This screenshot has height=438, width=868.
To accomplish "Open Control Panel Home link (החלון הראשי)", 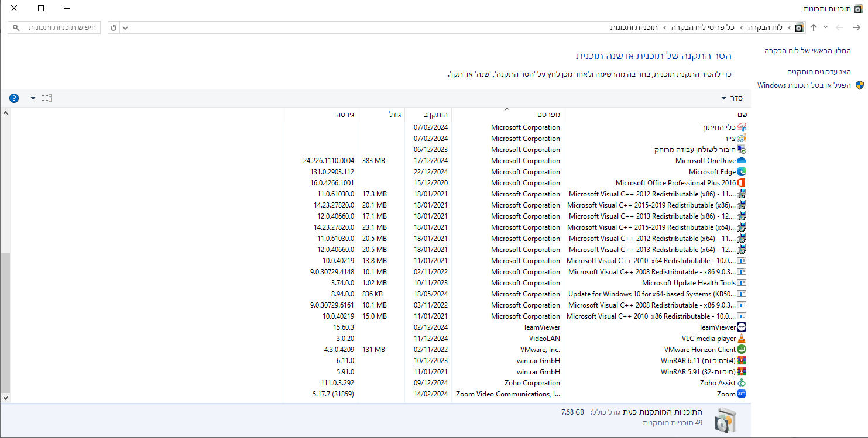I will [807, 51].
